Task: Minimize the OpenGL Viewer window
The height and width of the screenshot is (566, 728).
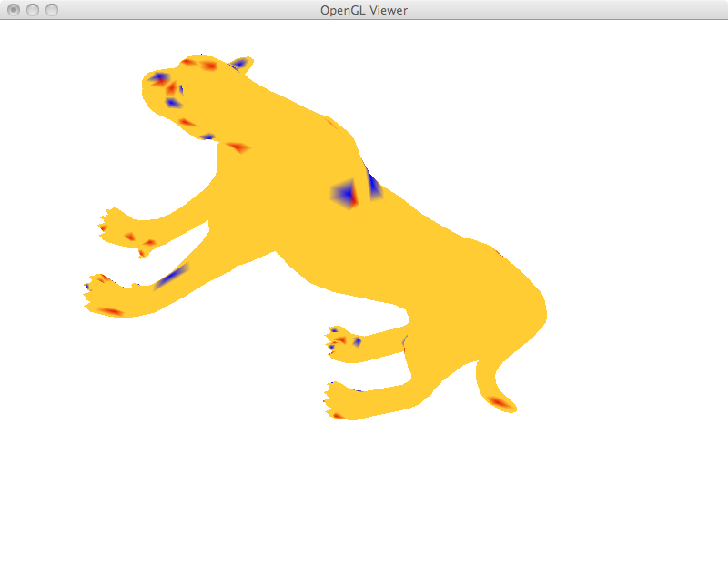Action: coord(33,10)
